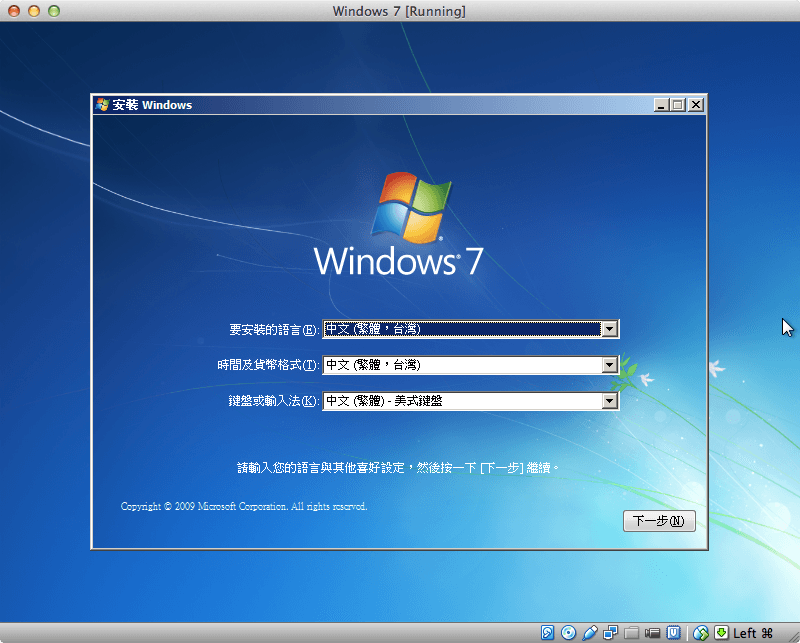The height and width of the screenshot is (643, 800).
Task: Click the USB devices status icon
Action: pyautogui.click(x=675, y=632)
